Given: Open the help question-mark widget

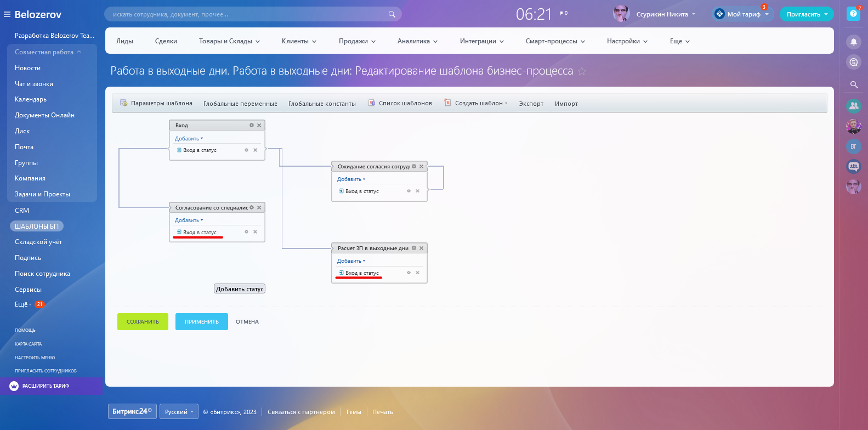Looking at the screenshot, I should (x=853, y=14).
